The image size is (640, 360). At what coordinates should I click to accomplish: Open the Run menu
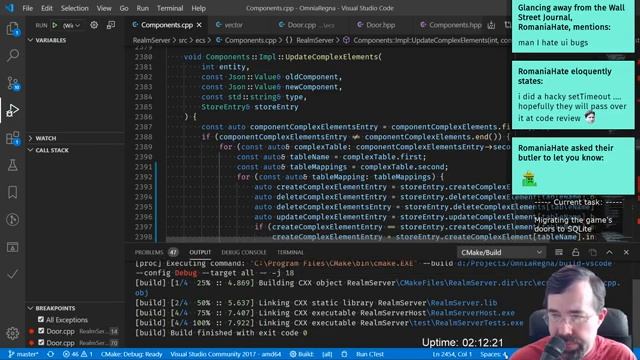(x=142, y=8)
